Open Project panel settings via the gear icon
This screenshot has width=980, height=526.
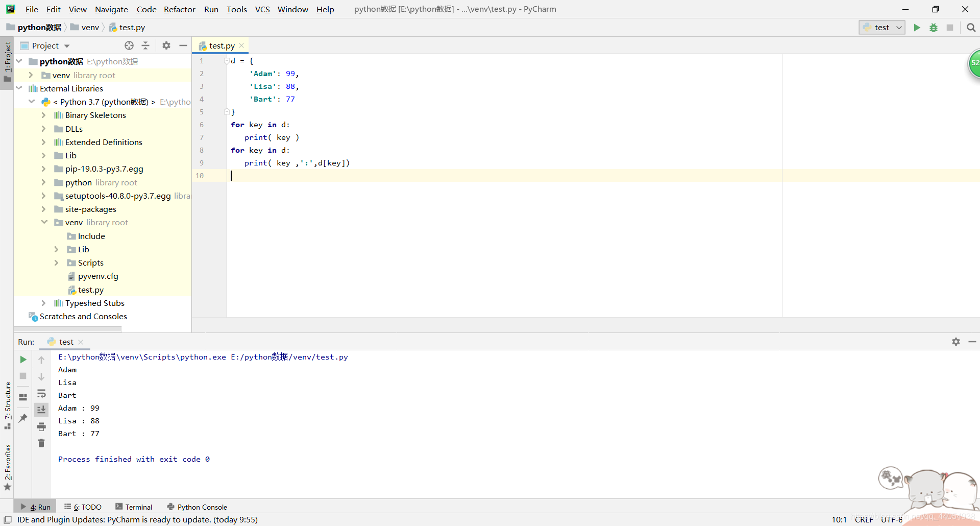(166, 45)
